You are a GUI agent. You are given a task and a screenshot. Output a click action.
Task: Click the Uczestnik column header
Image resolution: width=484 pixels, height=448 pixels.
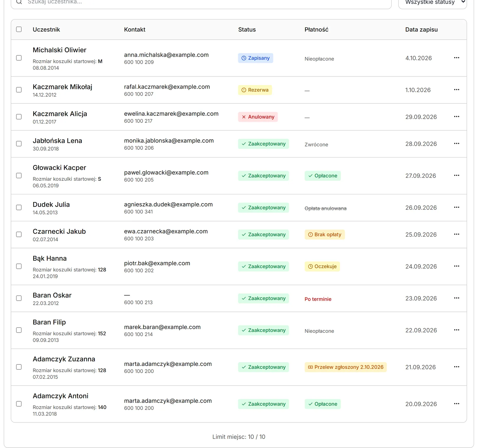pos(46,30)
